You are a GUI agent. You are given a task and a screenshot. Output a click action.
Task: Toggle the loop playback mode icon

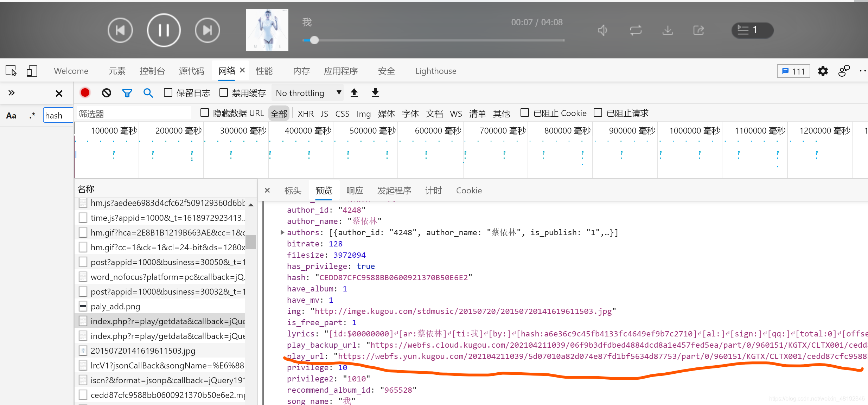pyautogui.click(x=636, y=30)
